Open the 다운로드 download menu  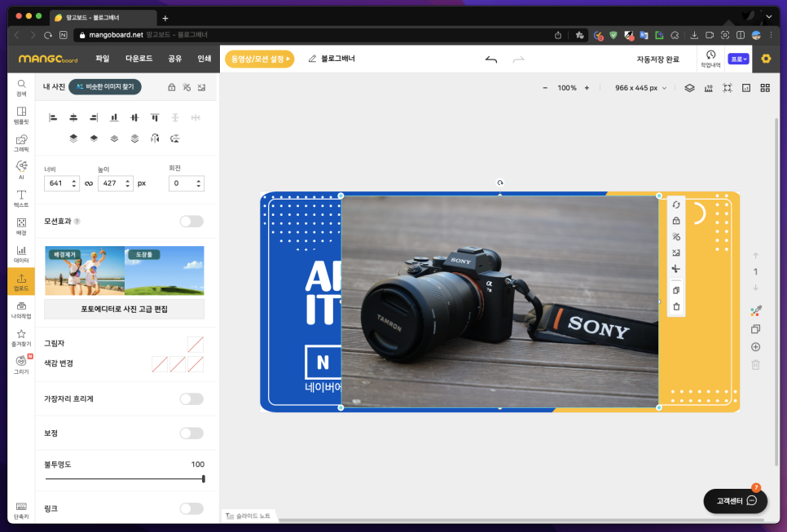tap(139, 59)
